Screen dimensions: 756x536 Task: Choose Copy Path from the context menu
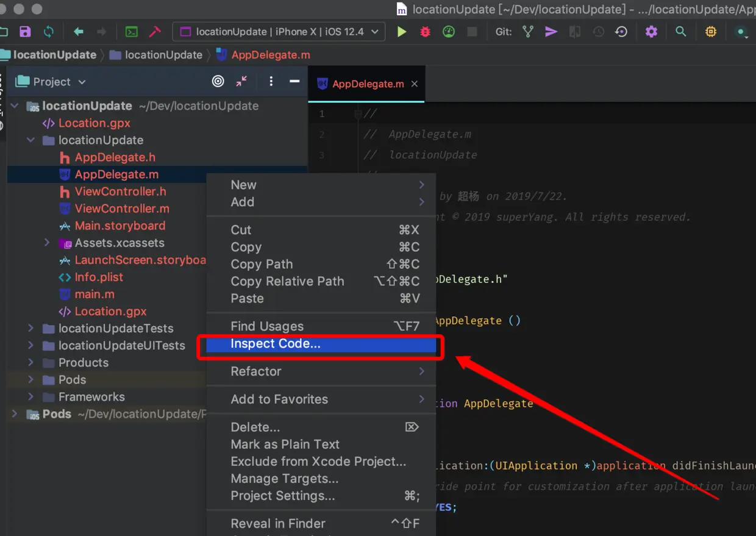[x=321, y=264]
